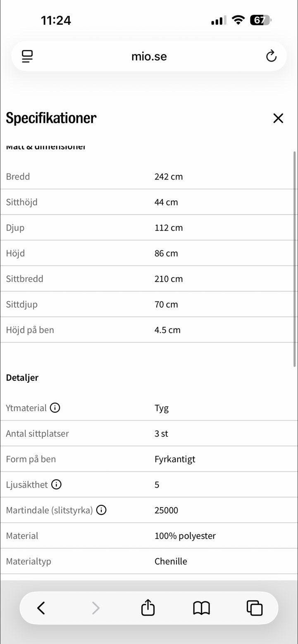Viewport: 298px width, 644px height.
Task: Tap the Sittdjup 70 cm value
Action: (x=166, y=305)
